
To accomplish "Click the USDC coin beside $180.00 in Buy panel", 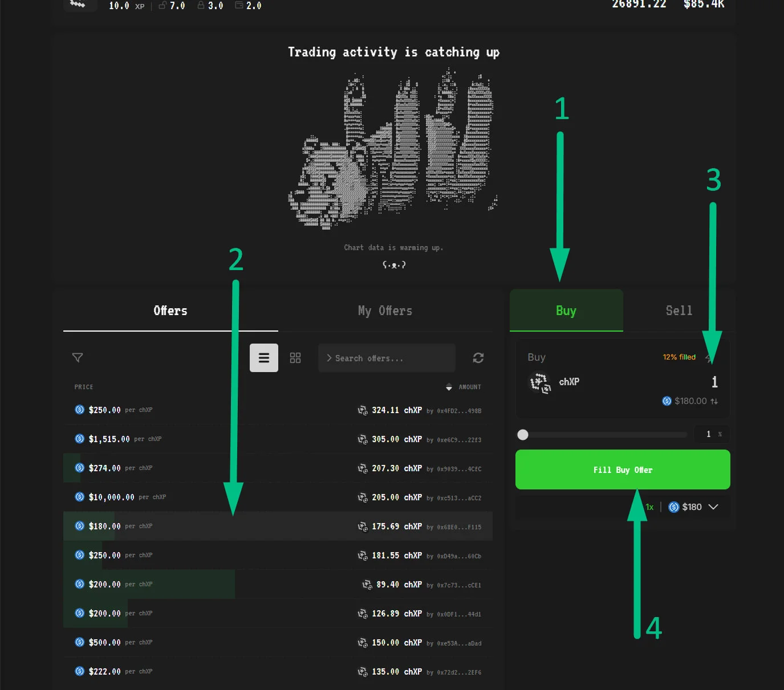I will pyautogui.click(x=667, y=401).
